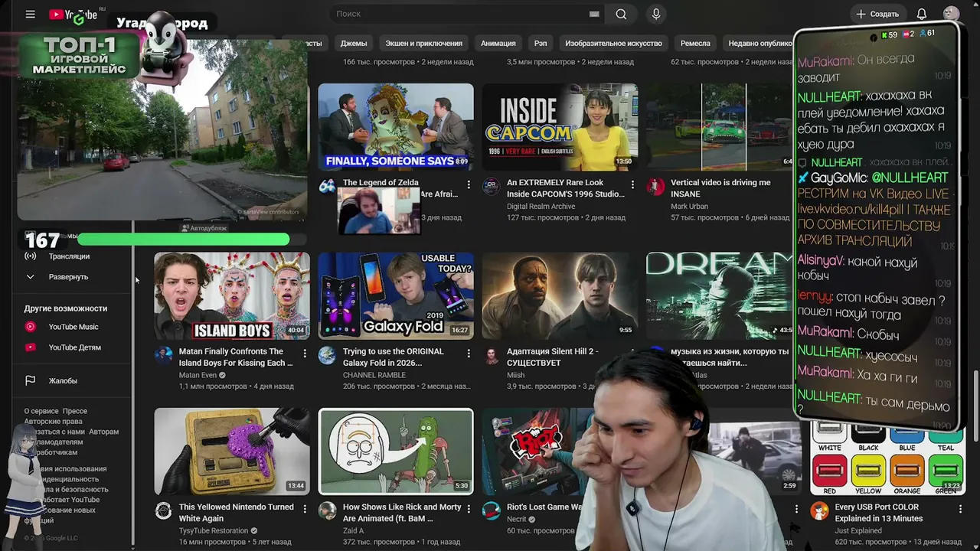Open more actions for Inside CAPCOM video

click(x=632, y=184)
